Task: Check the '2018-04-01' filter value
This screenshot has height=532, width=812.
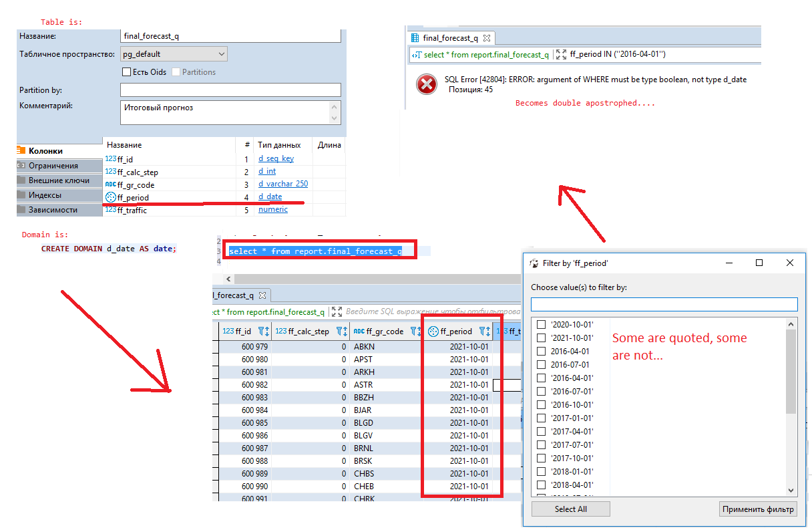Action: [542, 485]
